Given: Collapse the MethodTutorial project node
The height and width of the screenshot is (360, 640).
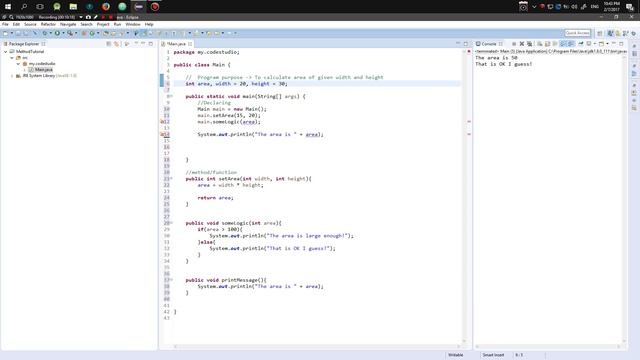Looking at the screenshot, I should point(6,52).
